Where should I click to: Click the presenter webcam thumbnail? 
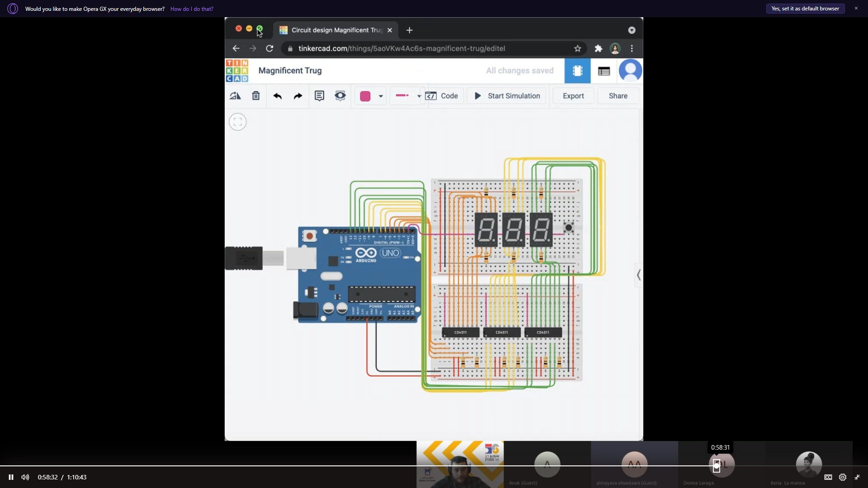pyautogui.click(x=460, y=465)
